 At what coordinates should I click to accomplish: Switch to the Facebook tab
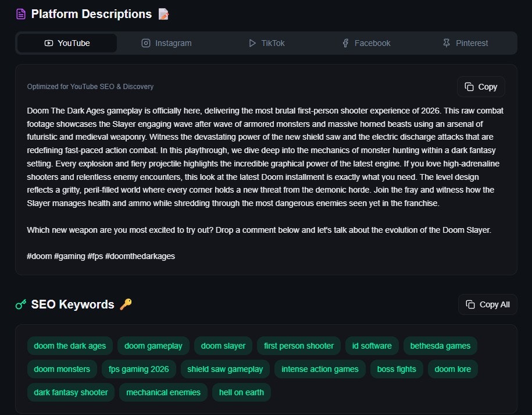click(366, 43)
